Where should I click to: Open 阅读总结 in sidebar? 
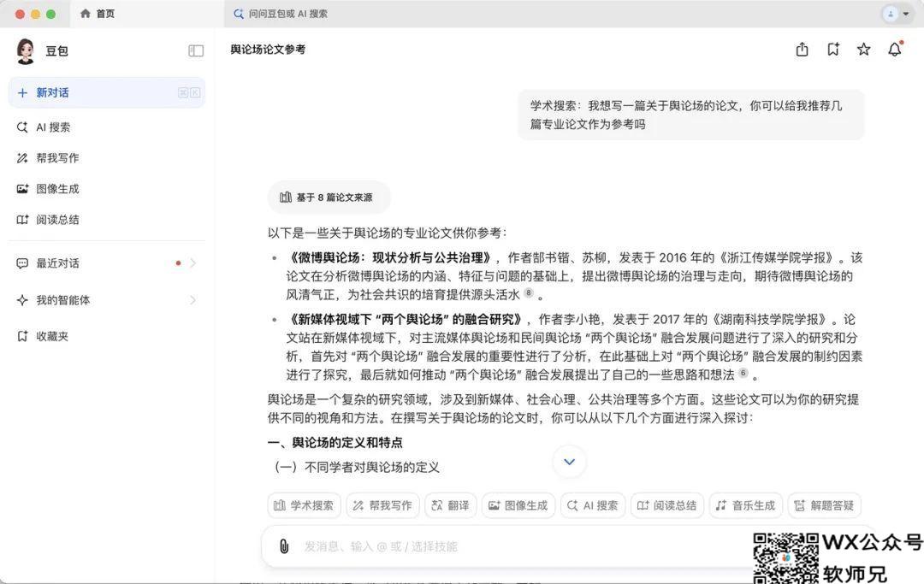(x=107, y=220)
